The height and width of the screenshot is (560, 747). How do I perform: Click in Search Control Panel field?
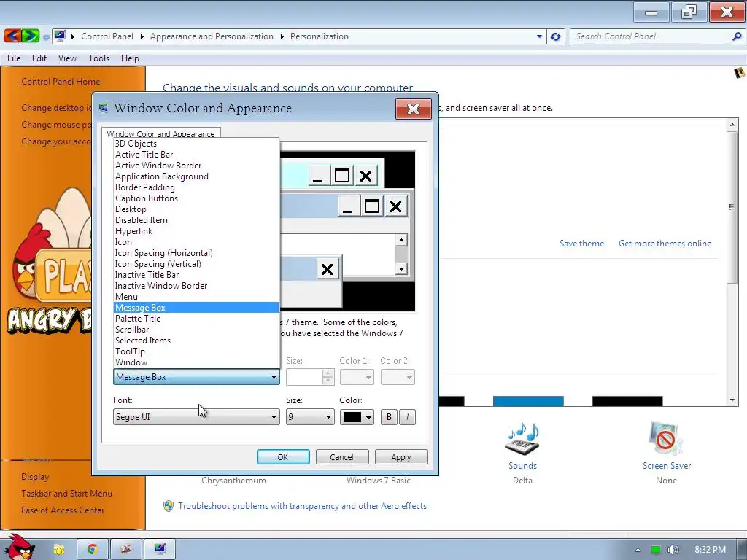650,36
